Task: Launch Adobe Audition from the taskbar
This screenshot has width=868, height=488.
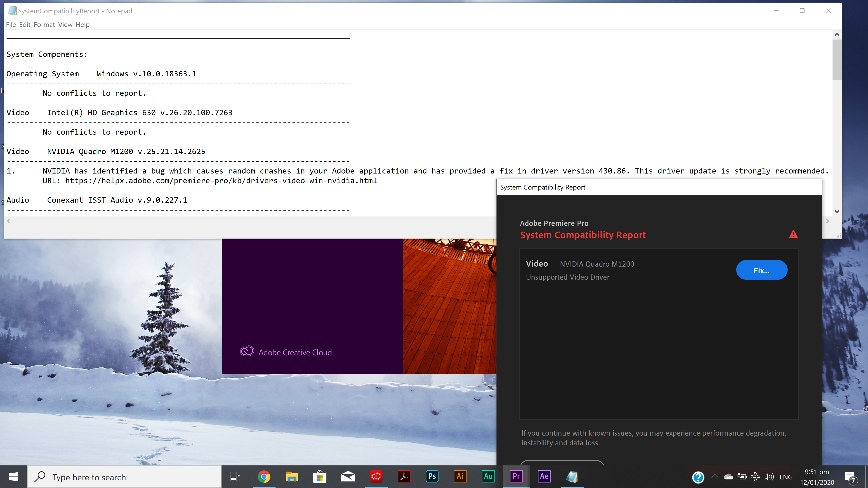Action: tap(488, 476)
